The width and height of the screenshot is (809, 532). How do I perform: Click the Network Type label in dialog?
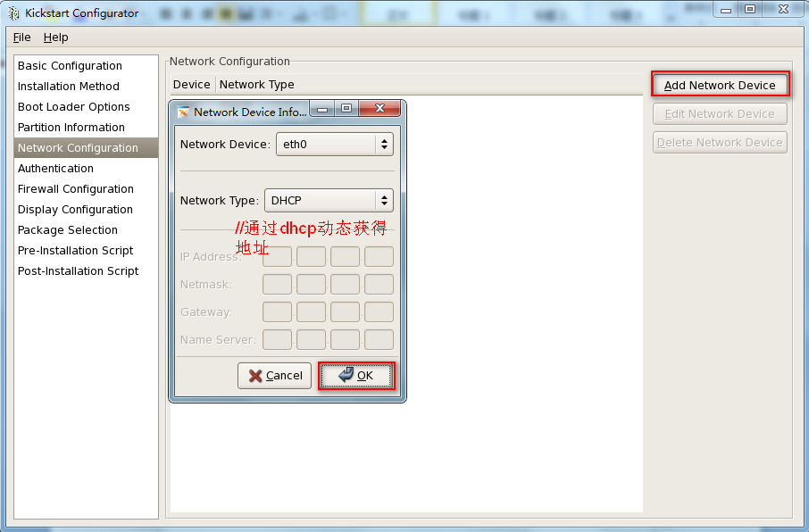tap(220, 200)
